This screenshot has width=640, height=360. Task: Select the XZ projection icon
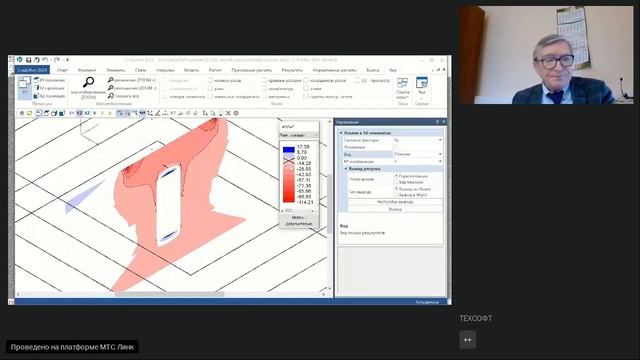click(36, 96)
